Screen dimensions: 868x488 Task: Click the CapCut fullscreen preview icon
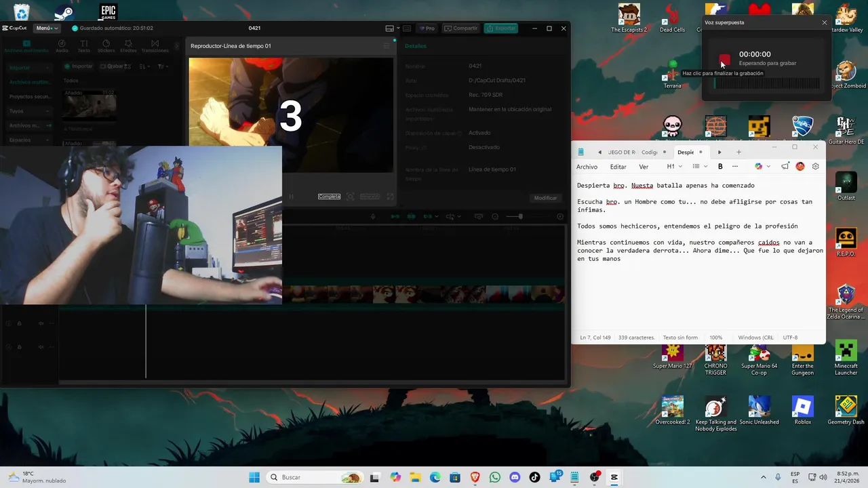(390, 197)
